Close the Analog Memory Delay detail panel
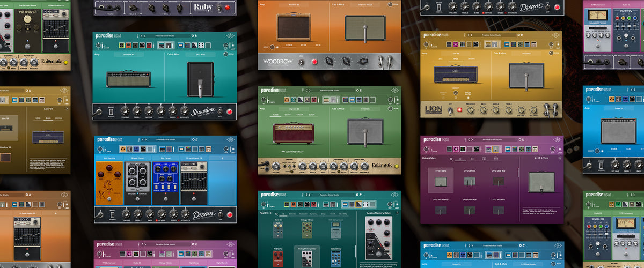 coord(397,213)
